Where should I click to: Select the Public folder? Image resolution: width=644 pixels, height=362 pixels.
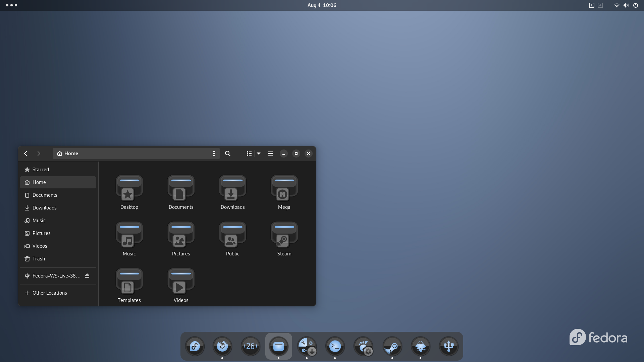tap(232, 239)
